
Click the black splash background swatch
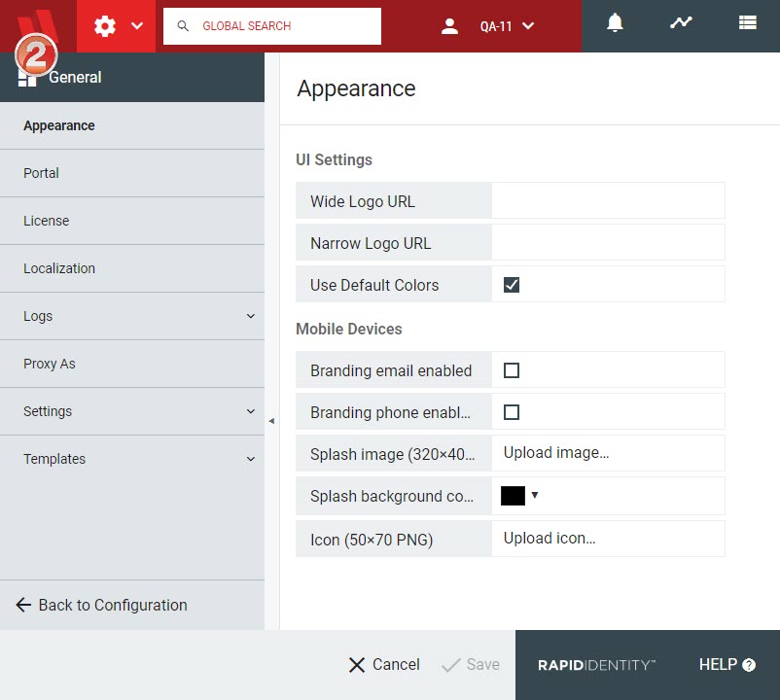tap(513, 496)
